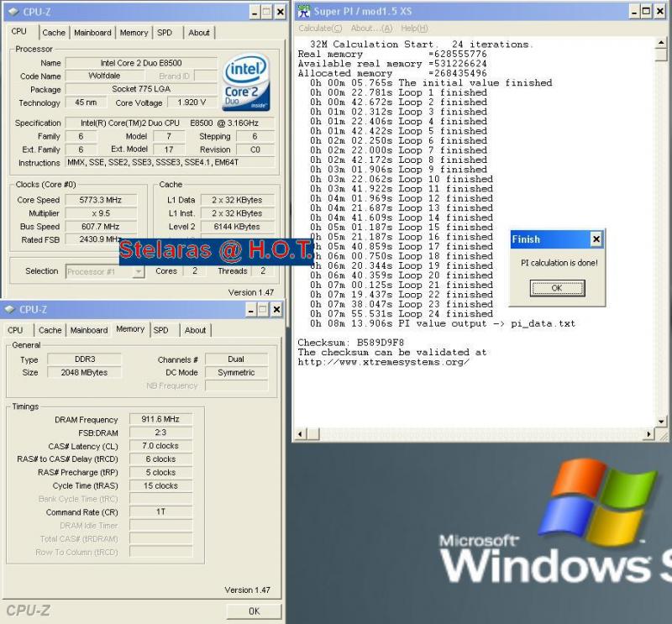672x624 pixels.
Task: Switch to Memory tab in top CPU-Z window
Action: 134,33
